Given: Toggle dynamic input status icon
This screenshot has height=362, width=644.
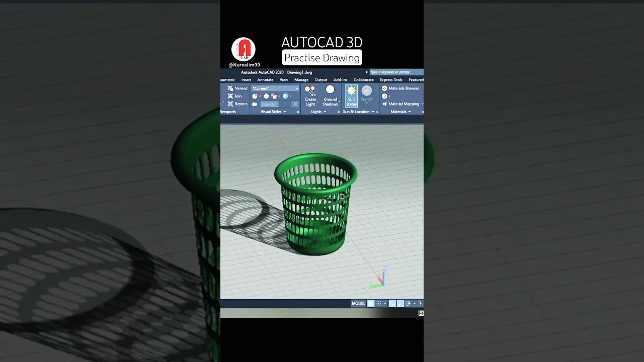Looking at the screenshot, I should (392, 303).
